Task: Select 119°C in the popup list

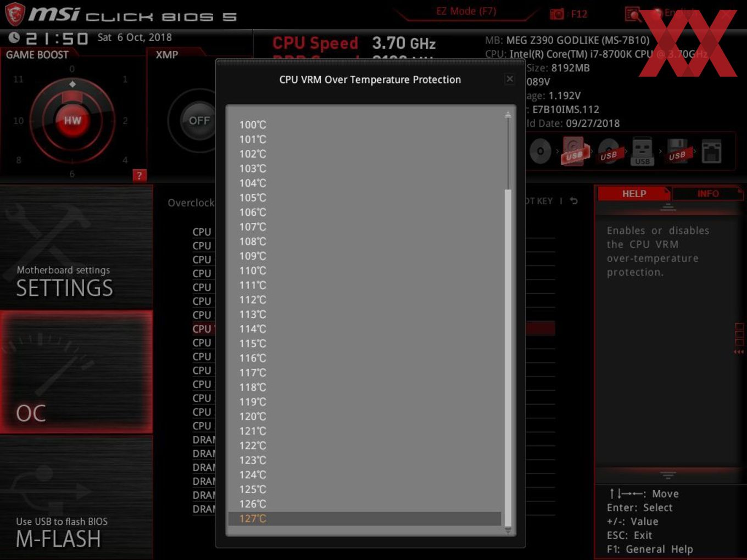Action: [365, 402]
